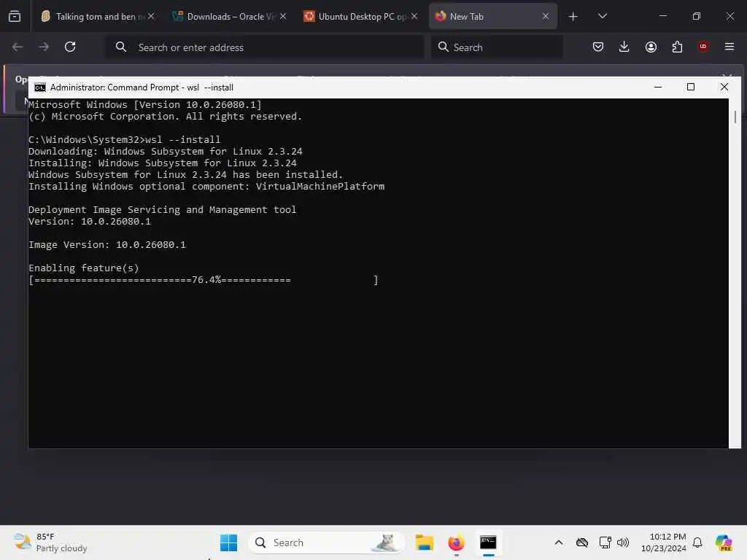
Task: Select Command Prompt taskbar icon
Action: pos(488,542)
